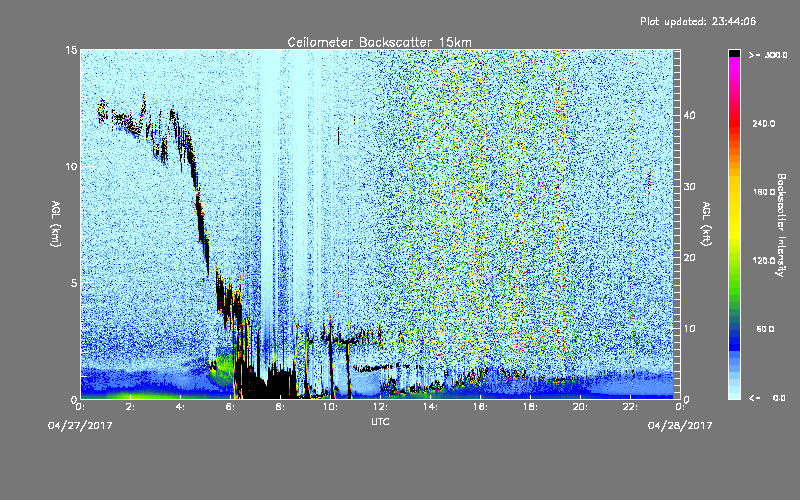Click the colorbar value 60.0

click(765, 329)
